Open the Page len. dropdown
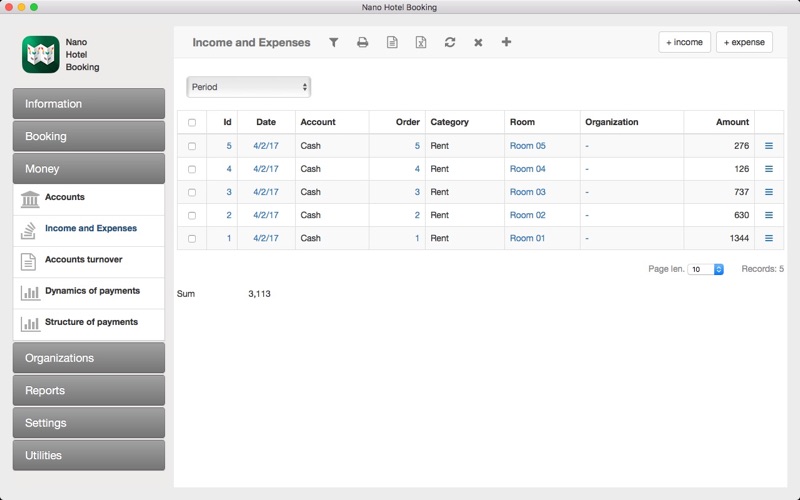Screen dimensions: 800x500 pyautogui.click(x=706, y=269)
